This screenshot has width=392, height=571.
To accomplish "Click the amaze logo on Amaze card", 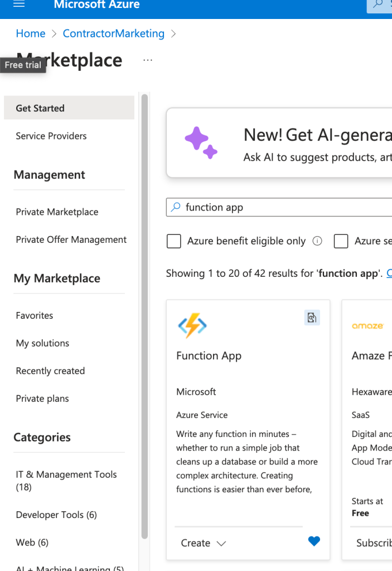I will (367, 326).
